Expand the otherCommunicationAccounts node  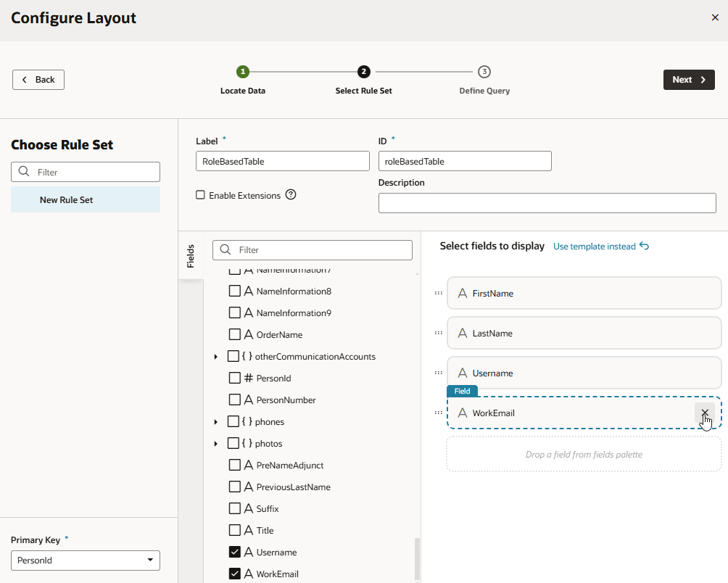(x=215, y=357)
